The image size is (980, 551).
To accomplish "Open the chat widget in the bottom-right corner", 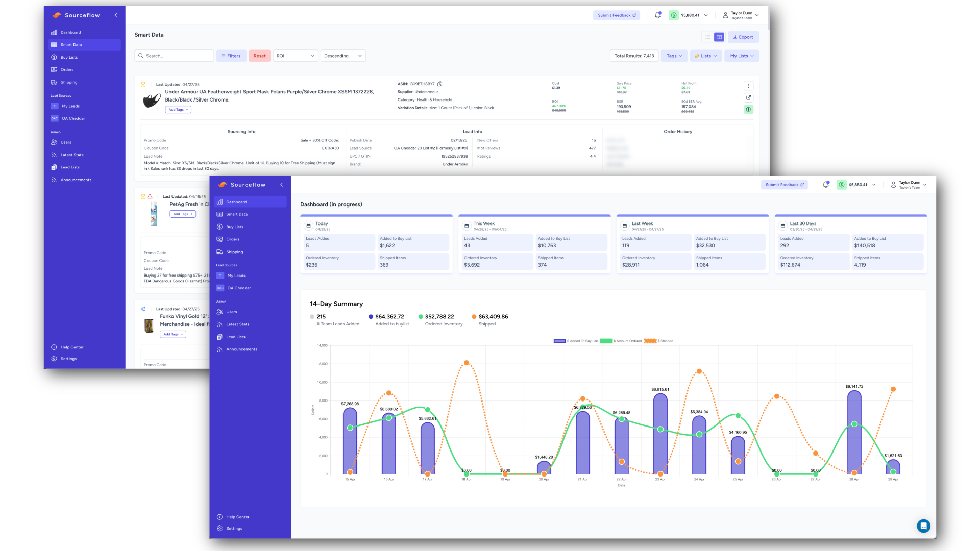I will (923, 525).
